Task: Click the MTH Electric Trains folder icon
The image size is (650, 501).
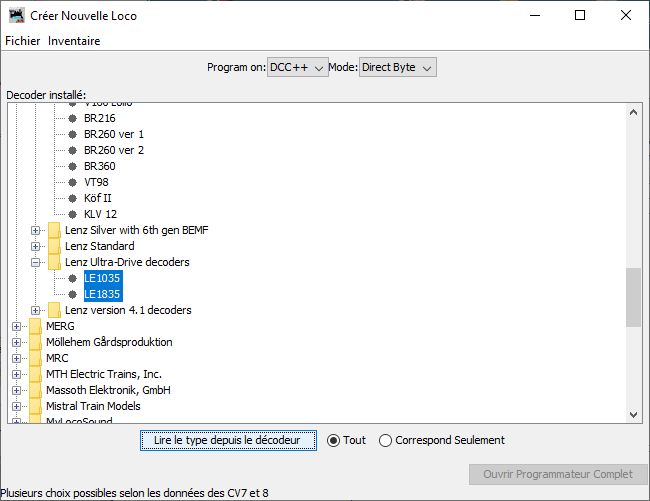Action: [35, 374]
